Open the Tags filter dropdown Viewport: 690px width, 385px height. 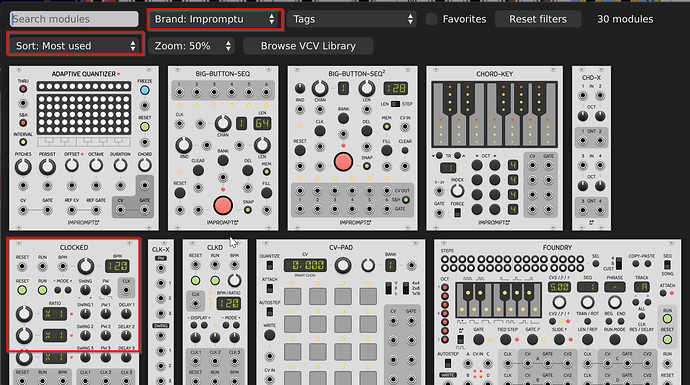(352, 19)
